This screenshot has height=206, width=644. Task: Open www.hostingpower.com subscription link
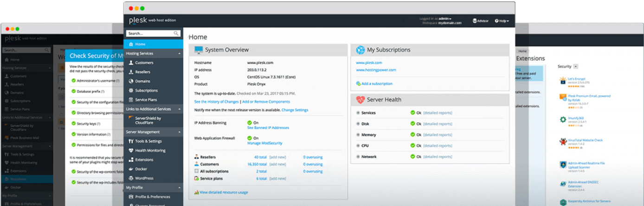coord(376,70)
